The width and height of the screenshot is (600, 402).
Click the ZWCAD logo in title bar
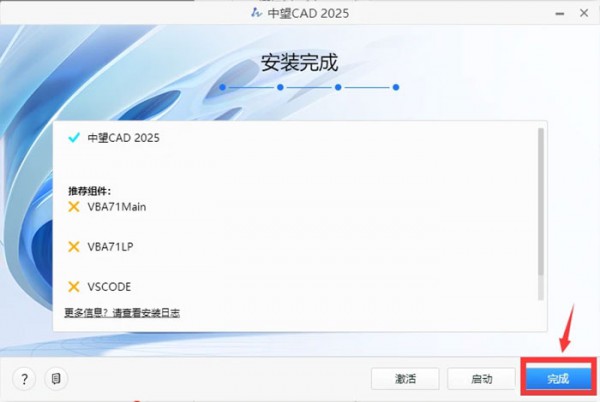point(256,13)
